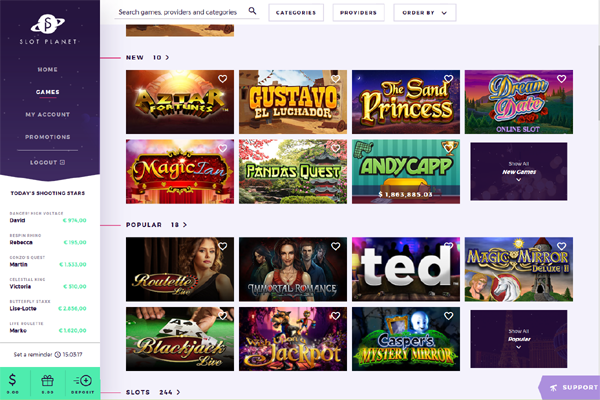600x400 pixels.
Task: Click the search magnifier icon
Action: coord(252,11)
